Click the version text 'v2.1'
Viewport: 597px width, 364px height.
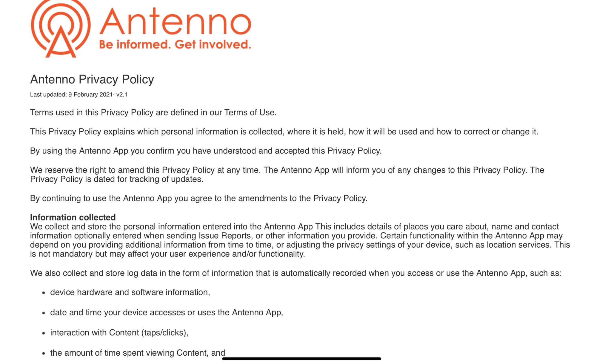(122, 95)
